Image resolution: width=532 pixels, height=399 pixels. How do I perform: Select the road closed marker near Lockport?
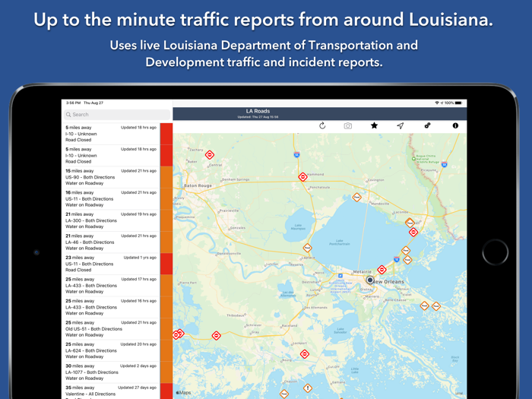point(305,354)
